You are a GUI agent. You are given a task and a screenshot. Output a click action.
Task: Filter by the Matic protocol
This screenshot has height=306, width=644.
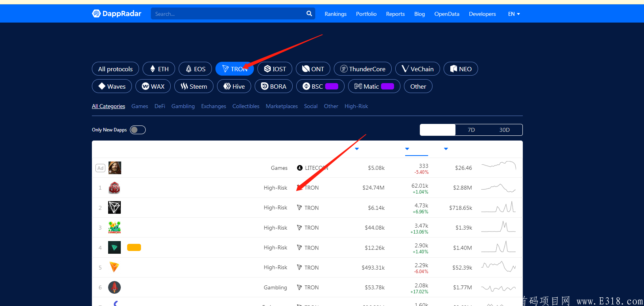pos(374,86)
